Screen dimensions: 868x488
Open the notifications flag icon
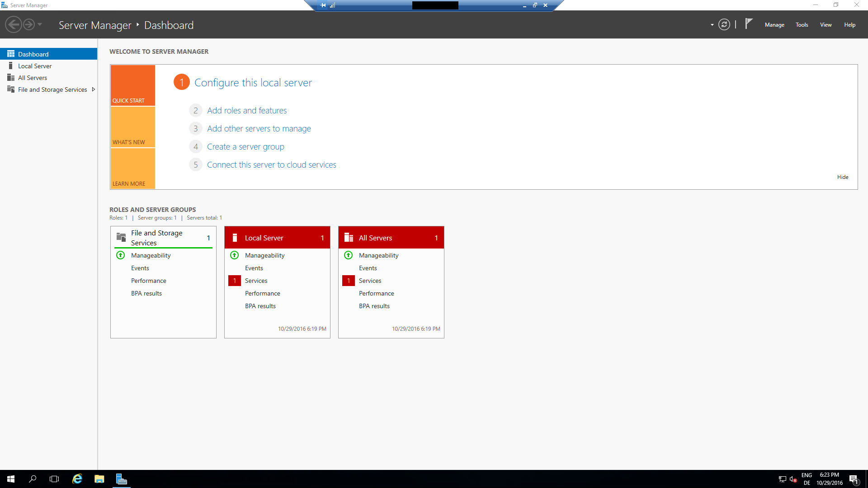tap(749, 23)
